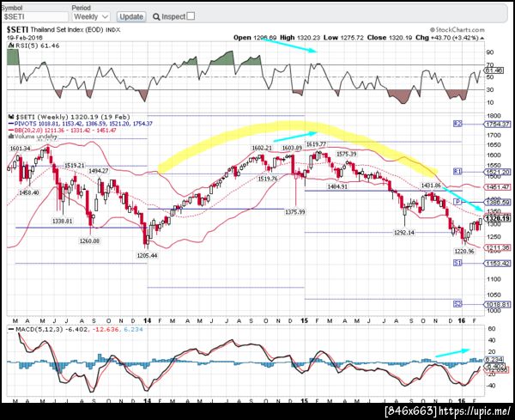Click the Thailand Set Index (EOD) title
The width and height of the screenshot is (515, 420).
tap(67, 29)
